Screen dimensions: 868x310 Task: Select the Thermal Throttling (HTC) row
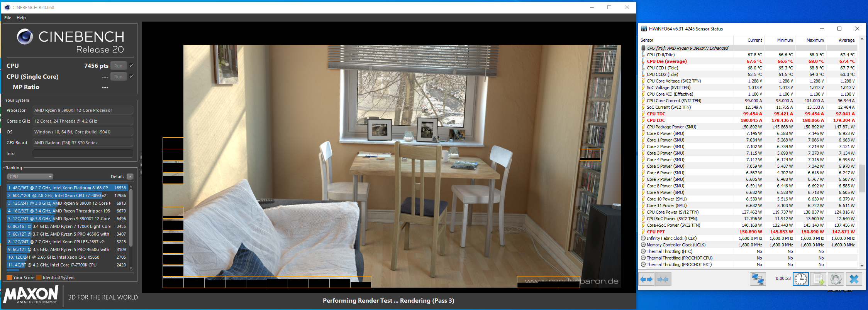click(748, 251)
